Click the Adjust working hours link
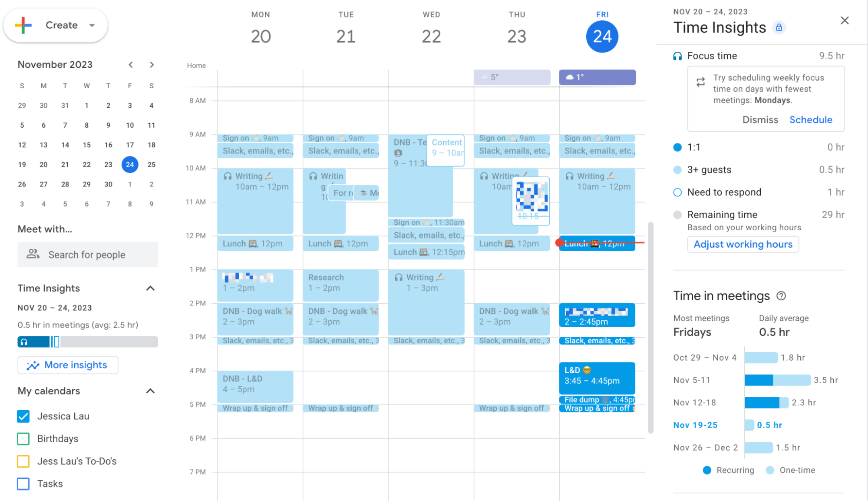 [x=742, y=245]
